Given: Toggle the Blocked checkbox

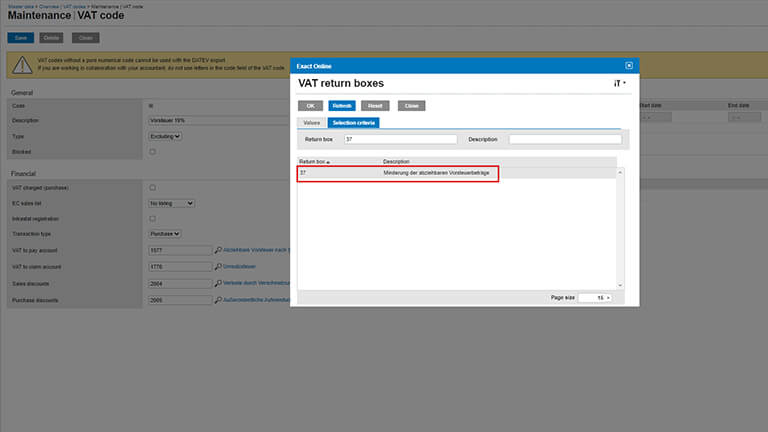Looking at the screenshot, I should pos(152,152).
